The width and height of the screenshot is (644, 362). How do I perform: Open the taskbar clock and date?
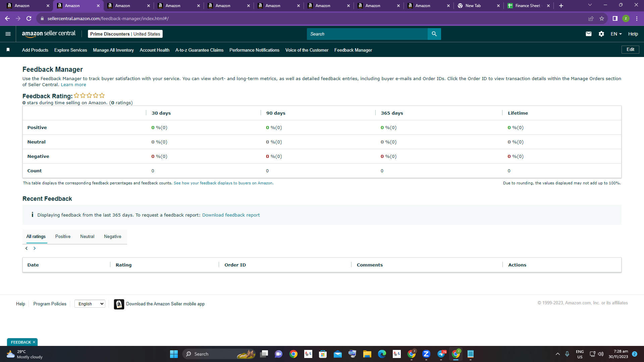(x=618, y=354)
